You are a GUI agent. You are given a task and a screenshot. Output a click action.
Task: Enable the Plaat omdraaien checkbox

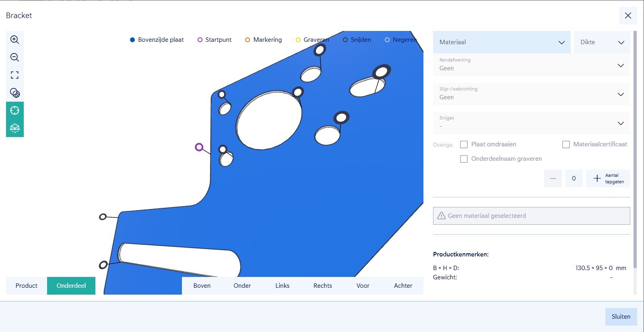(x=464, y=144)
